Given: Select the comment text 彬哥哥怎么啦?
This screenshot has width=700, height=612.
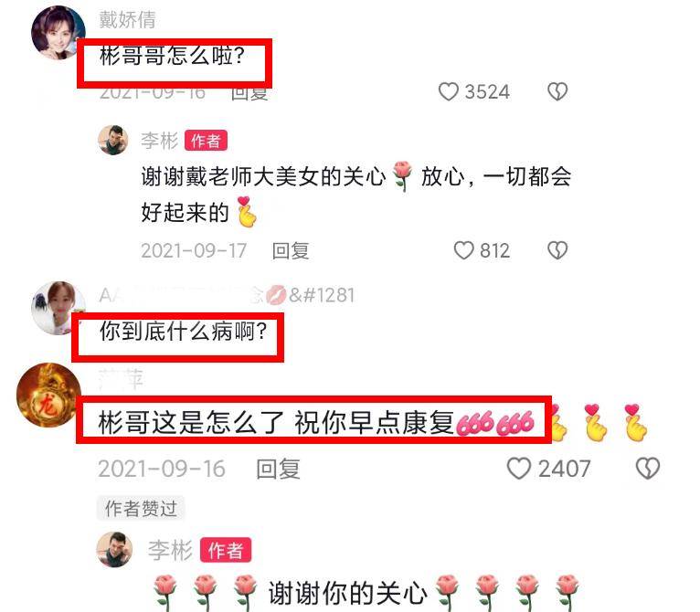Looking at the screenshot, I should tap(173, 57).
